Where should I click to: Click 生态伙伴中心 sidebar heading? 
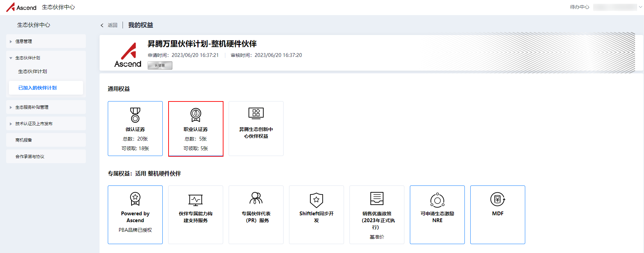[x=34, y=25]
